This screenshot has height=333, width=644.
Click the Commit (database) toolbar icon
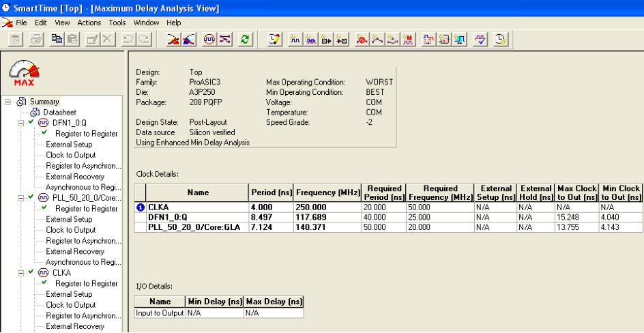16,40
